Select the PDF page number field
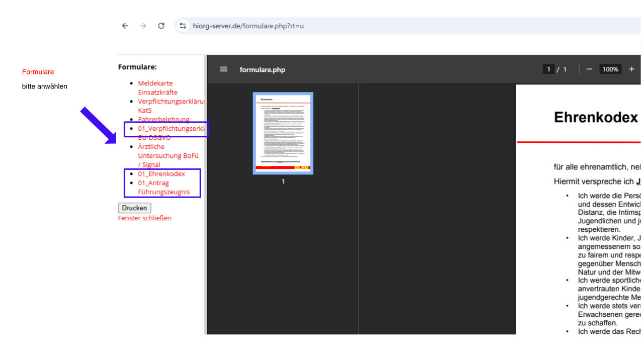644x362 pixels. click(548, 69)
